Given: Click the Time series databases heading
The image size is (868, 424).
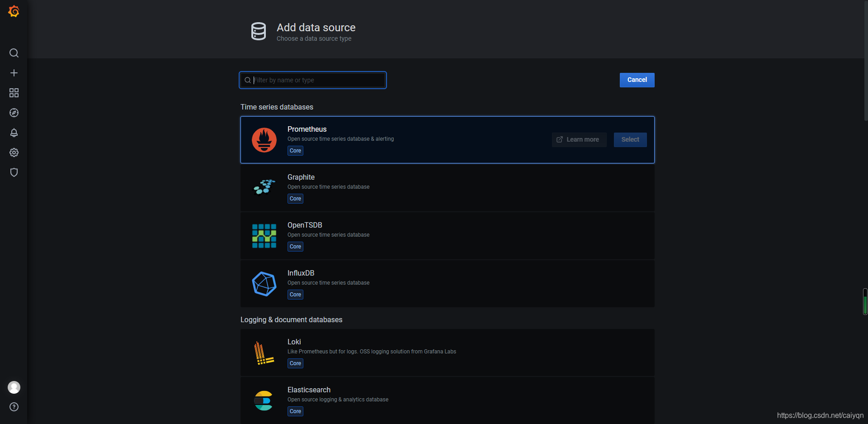Looking at the screenshot, I should (x=277, y=107).
